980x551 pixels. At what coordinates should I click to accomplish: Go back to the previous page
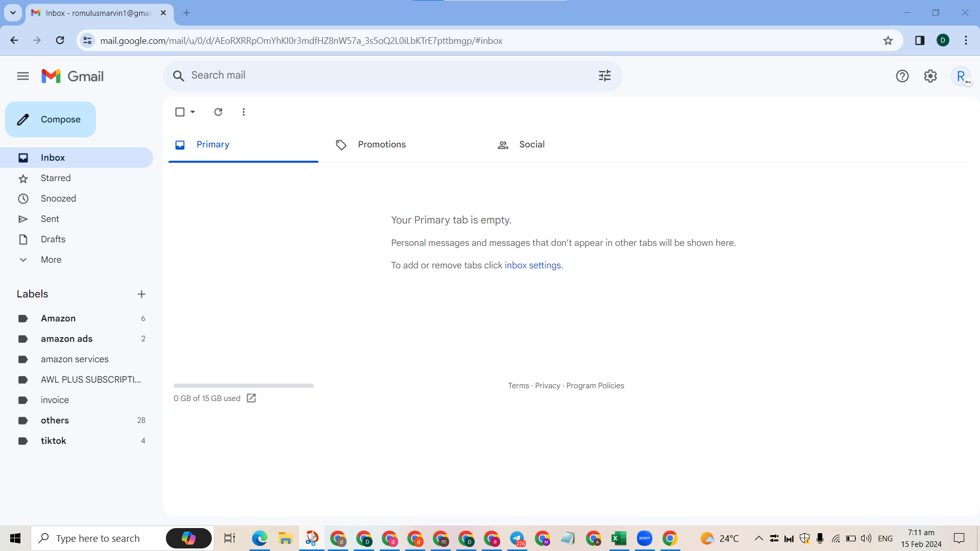(14, 40)
